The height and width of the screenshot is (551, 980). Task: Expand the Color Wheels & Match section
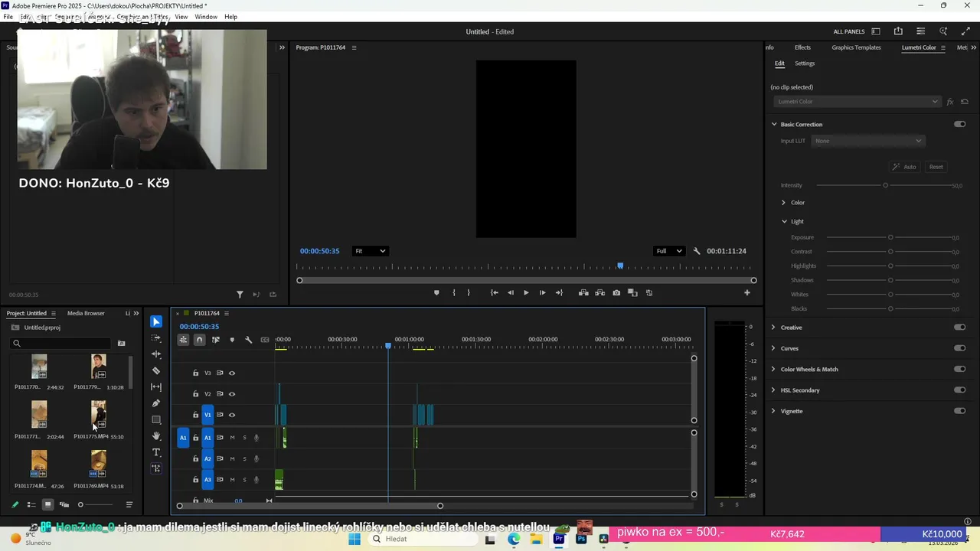pos(773,369)
